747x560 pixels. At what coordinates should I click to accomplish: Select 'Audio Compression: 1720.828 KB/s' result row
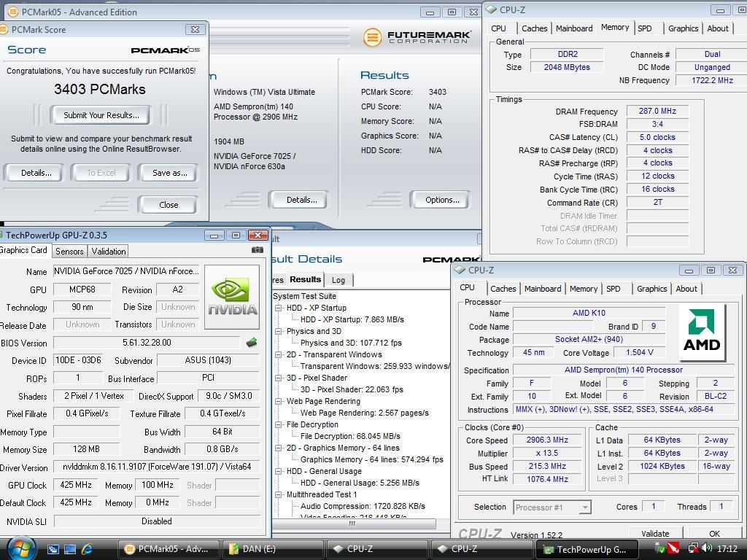point(363,506)
